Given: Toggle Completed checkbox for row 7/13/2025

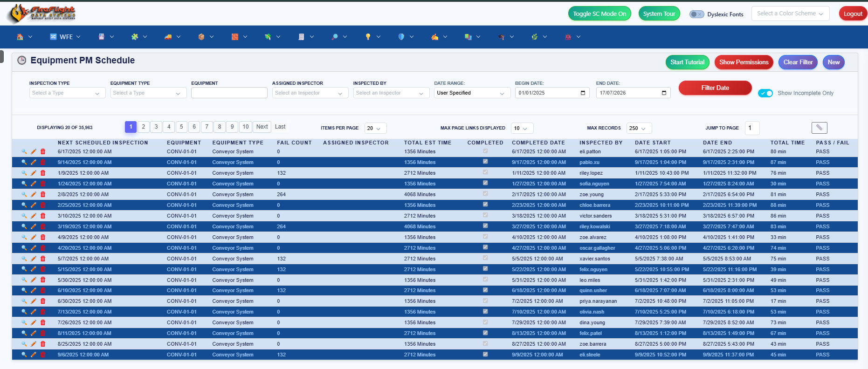Looking at the screenshot, I should 485,311.
